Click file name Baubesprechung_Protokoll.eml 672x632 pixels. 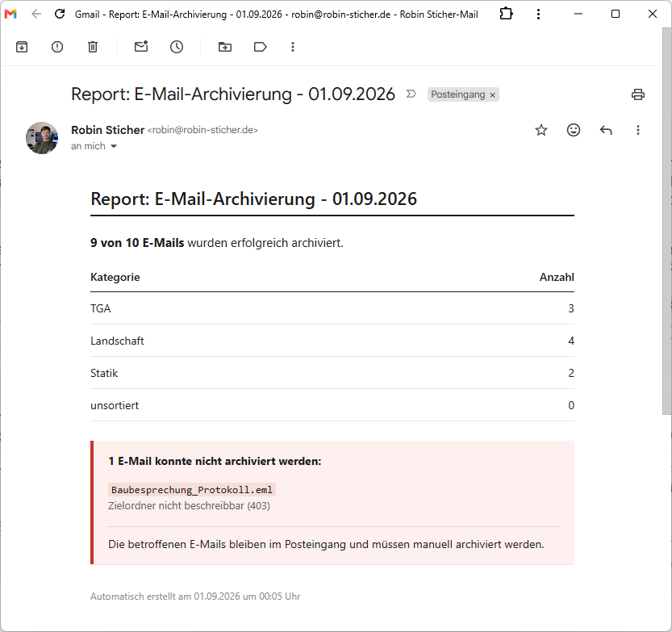point(191,490)
